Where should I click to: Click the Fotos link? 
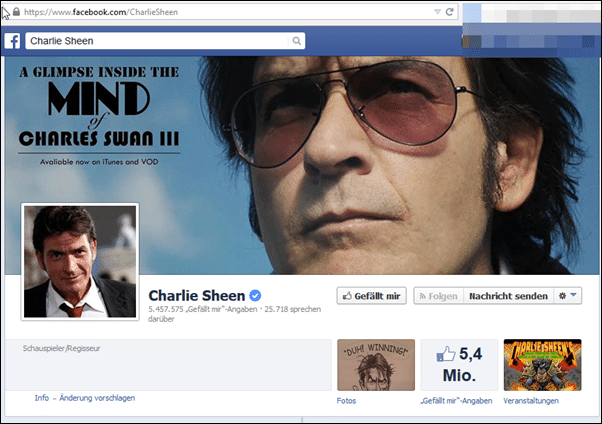[346, 401]
